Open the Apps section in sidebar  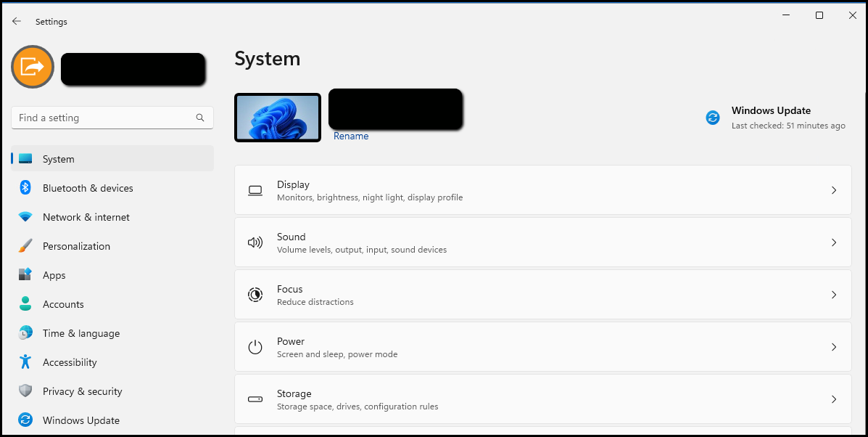click(x=54, y=275)
